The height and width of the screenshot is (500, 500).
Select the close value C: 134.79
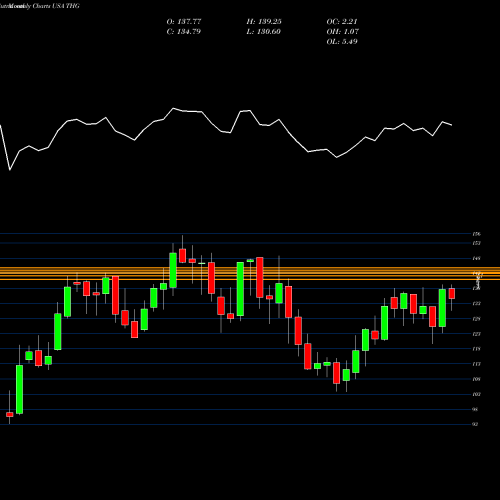click(184, 32)
